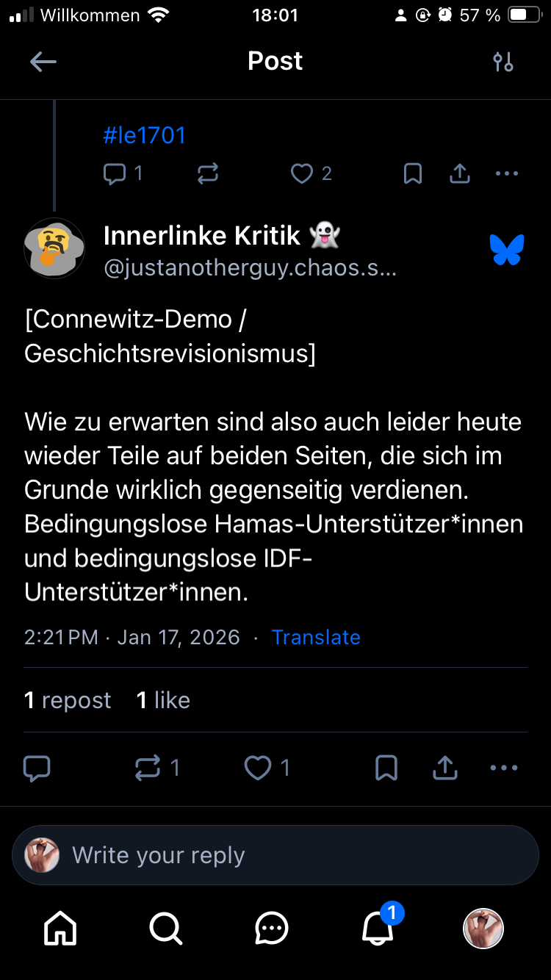Open the #le1701 hashtag link

pos(144,135)
